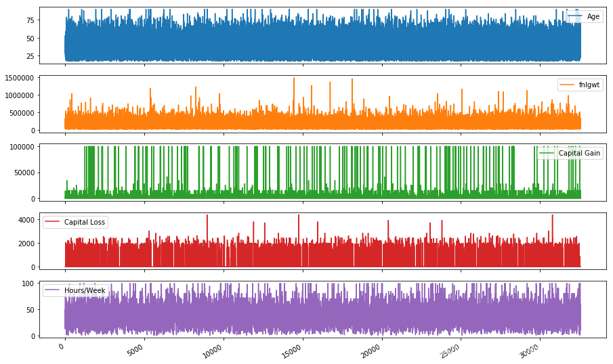Click the x-axis tick label 5000
Screen dimensions: 613x364
coord(135,349)
